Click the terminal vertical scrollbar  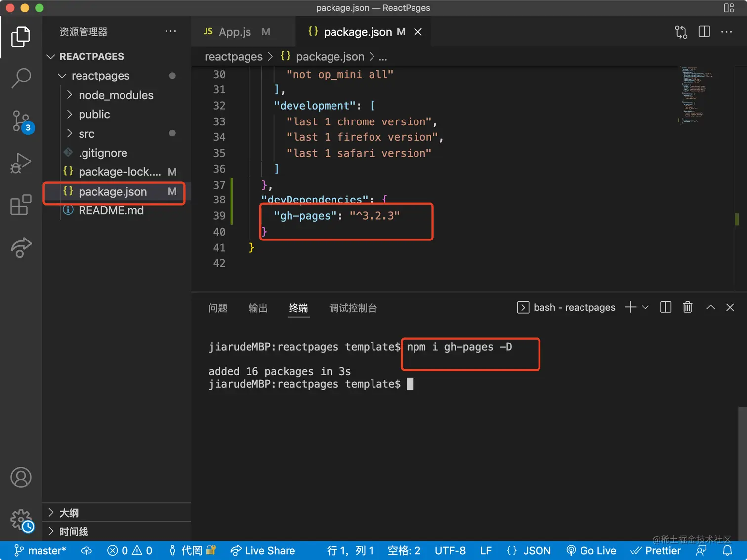(742, 473)
